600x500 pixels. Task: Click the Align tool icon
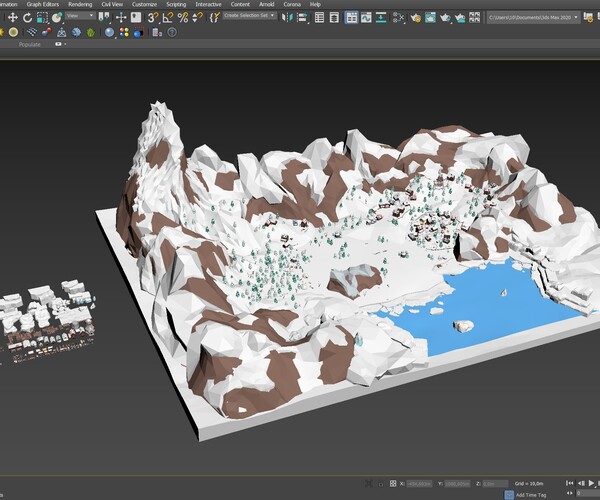click(x=302, y=18)
